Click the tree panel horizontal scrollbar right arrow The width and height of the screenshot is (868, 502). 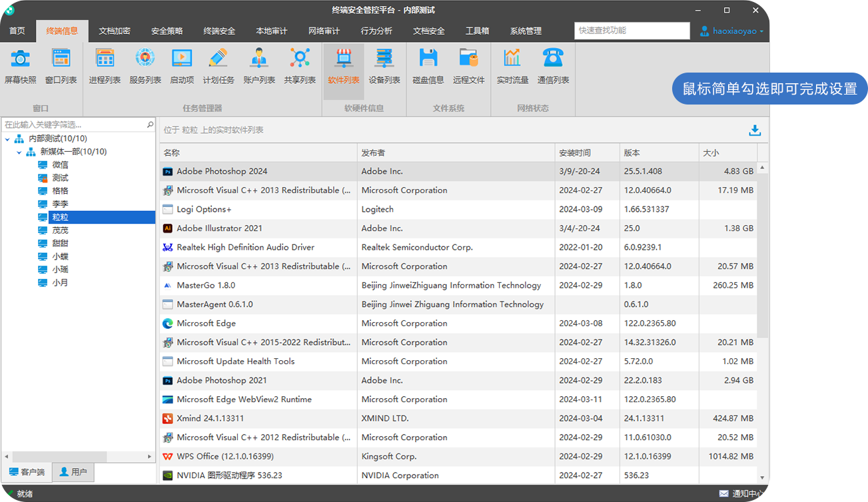[x=150, y=457]
